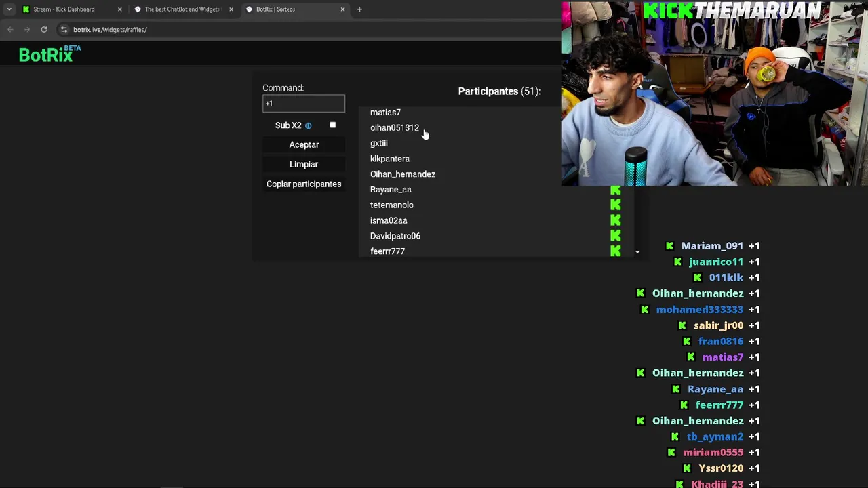This screenshot has width=868, height=488.
Task: Click the Kick badge beside Yssr0120 in chat
Action: click(x=688, y=468)
